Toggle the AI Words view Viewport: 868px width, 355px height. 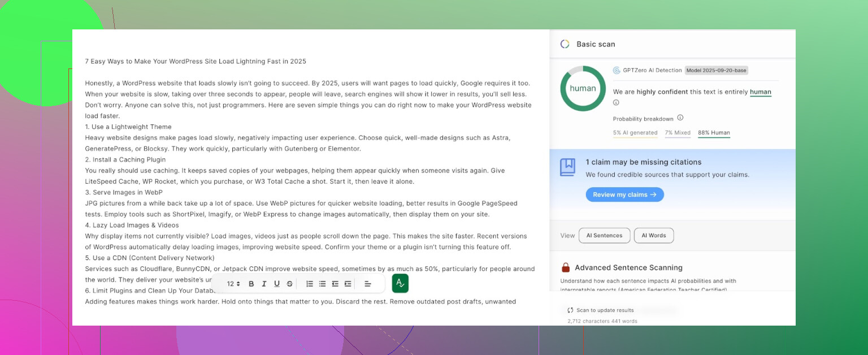tap(653, 236)
